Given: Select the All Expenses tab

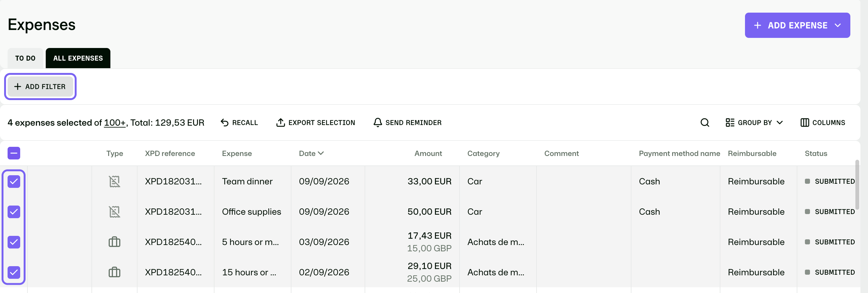Looking at the screenshot, I should (78, 58).
